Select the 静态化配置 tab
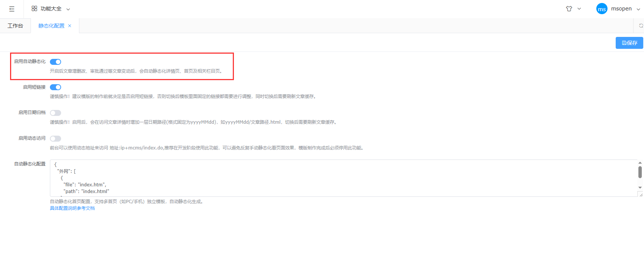Image resolution: width=644 pixels, height=262 pixels. [51, 26]
